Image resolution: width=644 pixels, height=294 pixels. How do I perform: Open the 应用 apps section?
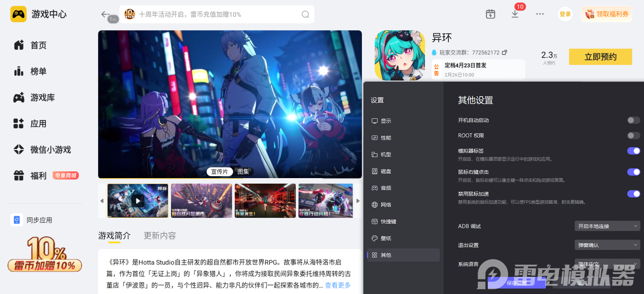point(31,124)
